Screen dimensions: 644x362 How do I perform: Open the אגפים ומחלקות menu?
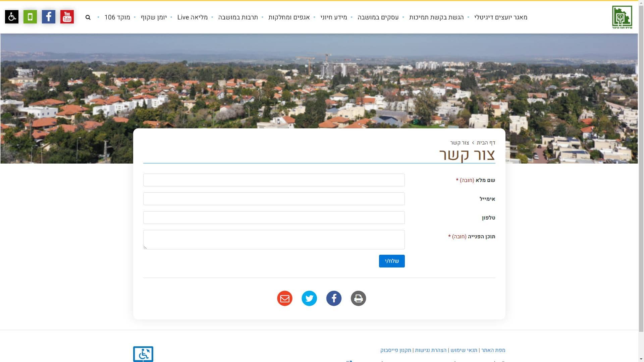pyautogui.click(x=289, y=17)
